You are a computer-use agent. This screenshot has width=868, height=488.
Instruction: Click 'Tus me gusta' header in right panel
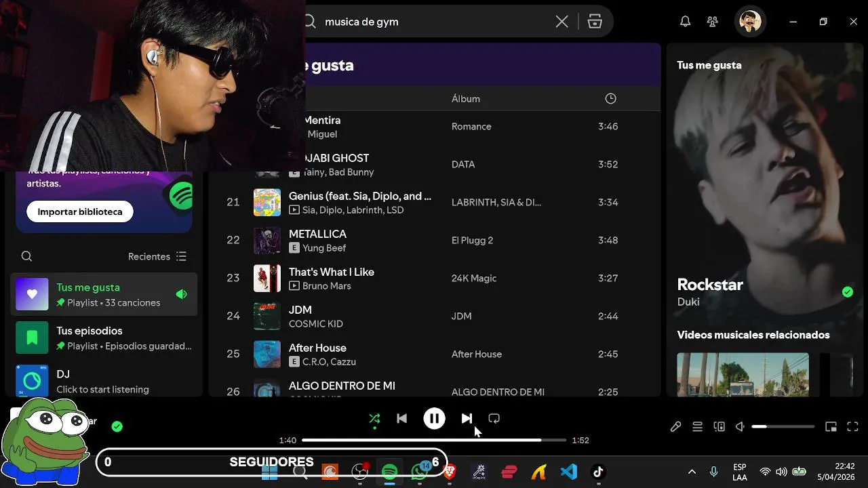coord(709,65)
